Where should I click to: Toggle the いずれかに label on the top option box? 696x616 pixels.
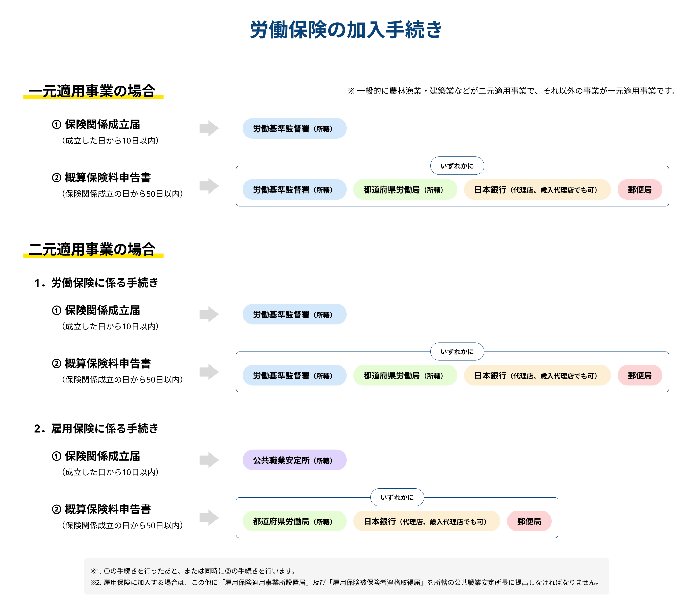pyautogui.click(x=458, y=166)
